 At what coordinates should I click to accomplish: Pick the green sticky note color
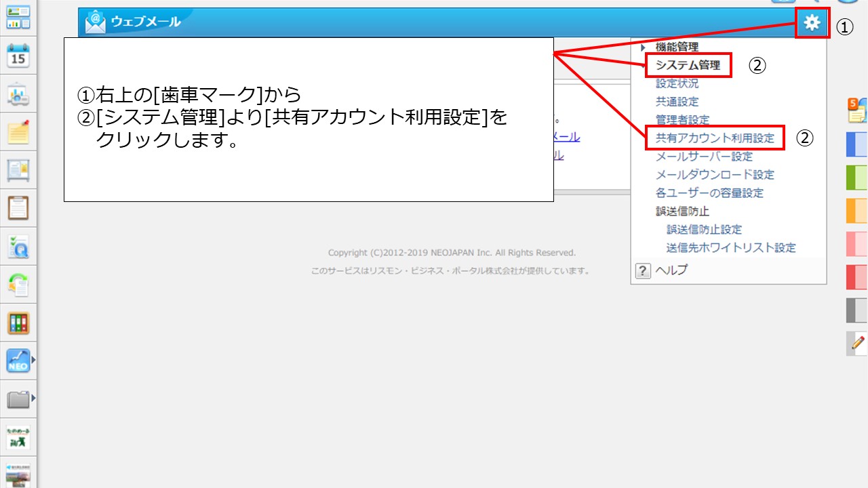[x=857, y=178]
